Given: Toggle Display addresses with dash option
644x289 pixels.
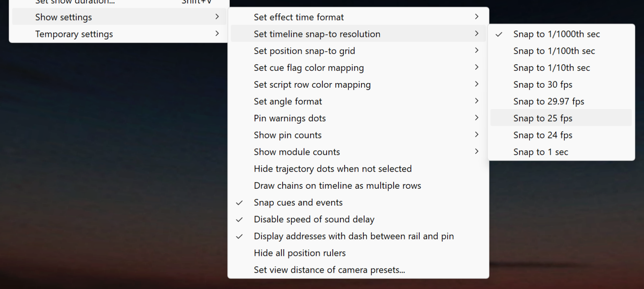Looking at the screenshot, I should pyautogui.click(x=353, y=236).
